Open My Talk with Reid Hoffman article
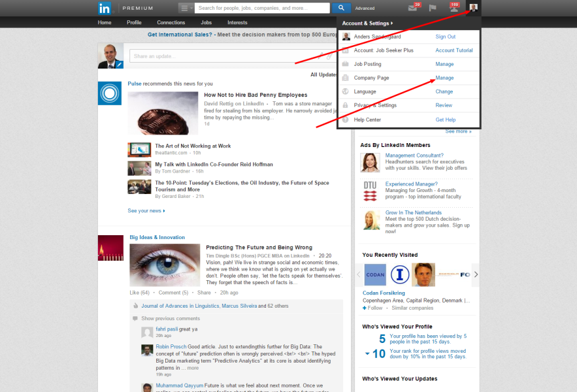The width and height of the screenshot is (577, 392). pos(214,164)
